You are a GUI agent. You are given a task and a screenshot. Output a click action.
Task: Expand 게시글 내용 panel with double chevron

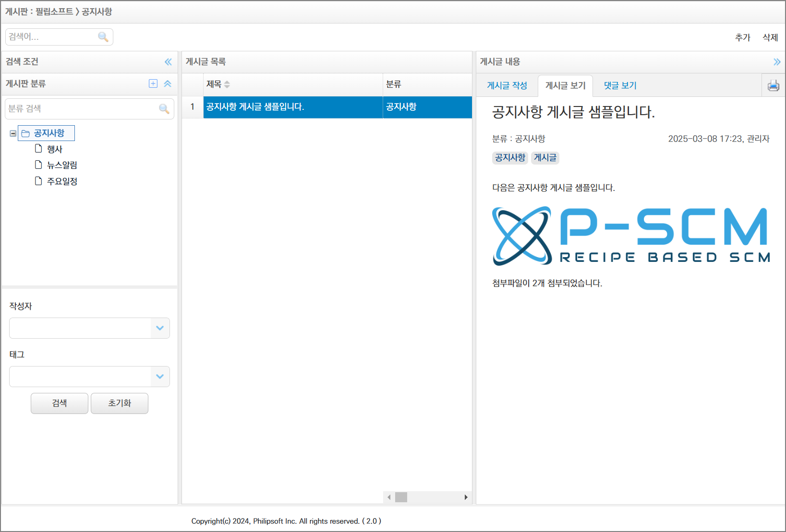coord(777,62)
